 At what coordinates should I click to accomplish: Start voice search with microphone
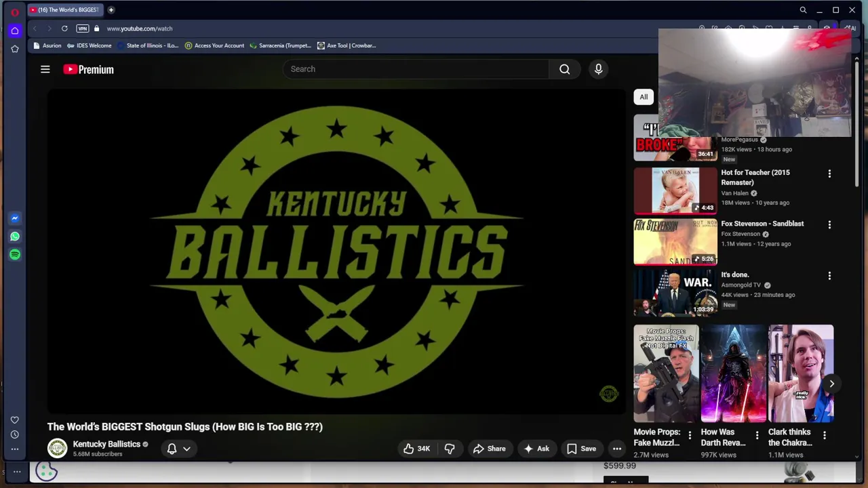[598, 69]
